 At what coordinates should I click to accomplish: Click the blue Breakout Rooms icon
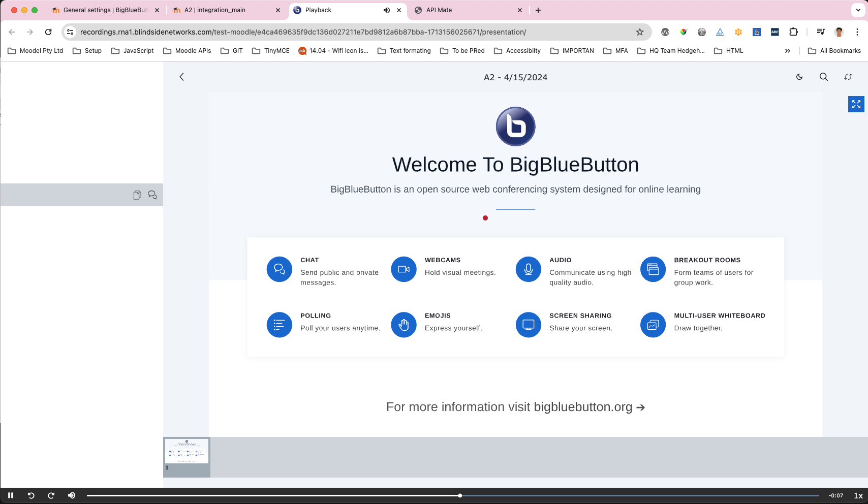coord(653,269)
